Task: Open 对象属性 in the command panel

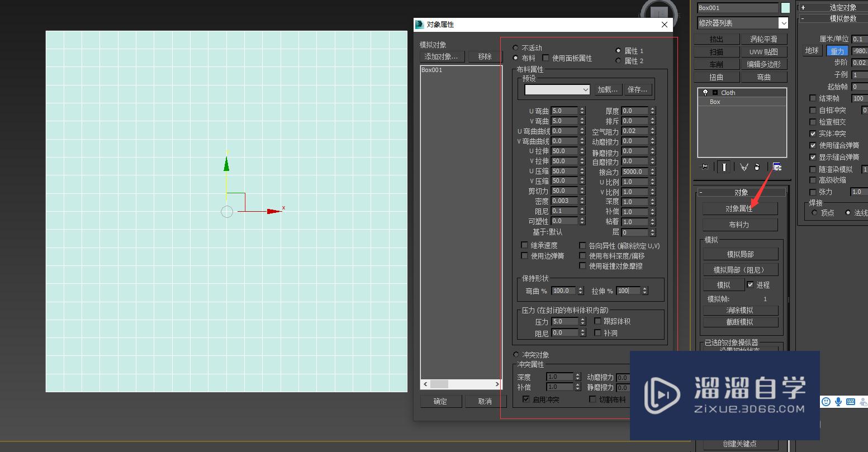Action: pos(740,208)
